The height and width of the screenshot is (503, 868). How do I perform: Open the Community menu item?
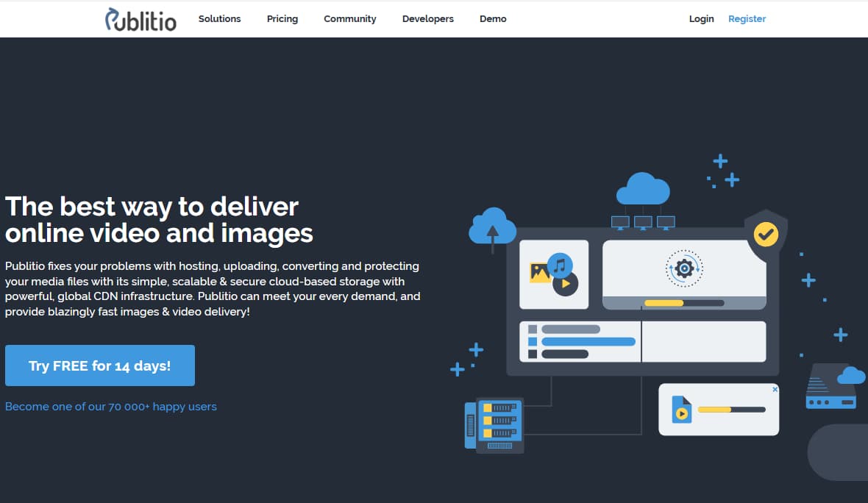350,19
